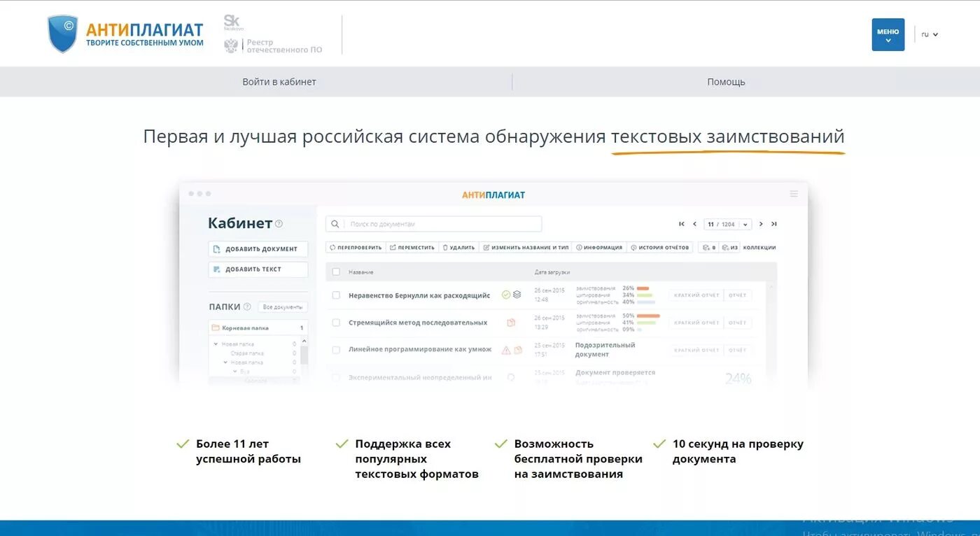
Task: Click the Skolkovo Sk logo
Action: pos(233,22)
